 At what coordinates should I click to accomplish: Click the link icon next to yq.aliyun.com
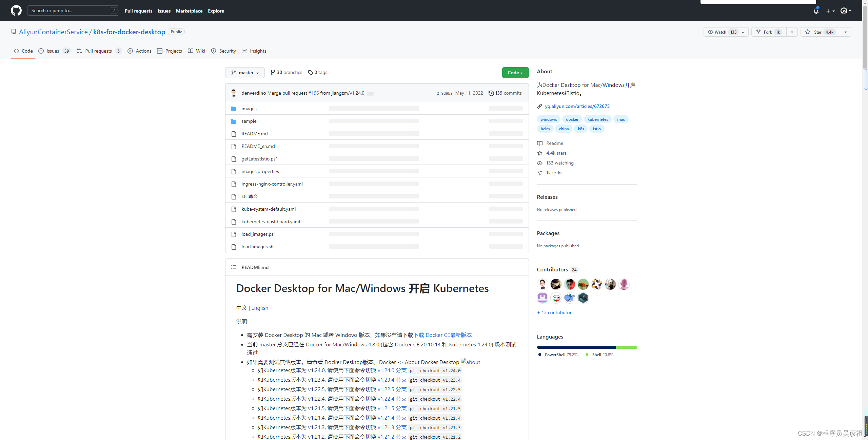(539, 106)
